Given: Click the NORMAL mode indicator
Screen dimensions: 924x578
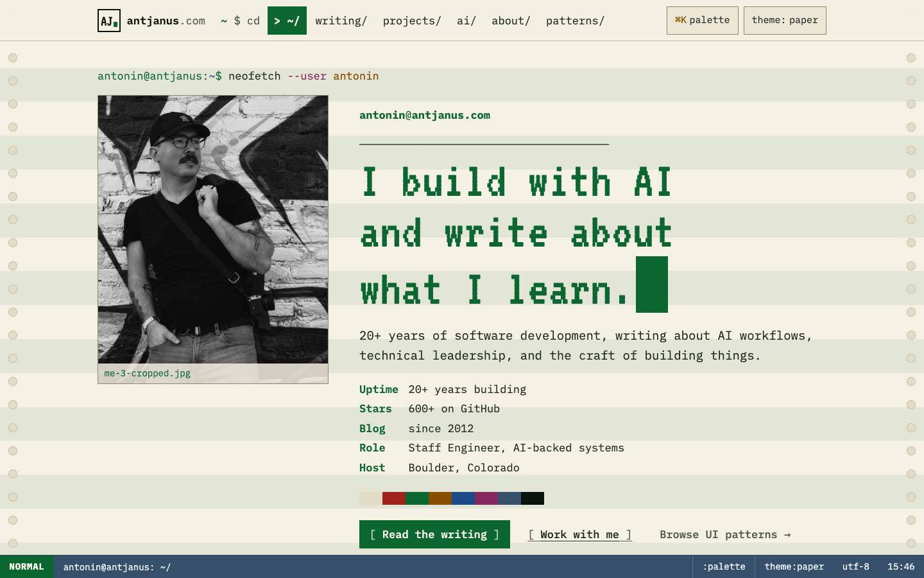Looking at the screenshot, I should point(27,566).
